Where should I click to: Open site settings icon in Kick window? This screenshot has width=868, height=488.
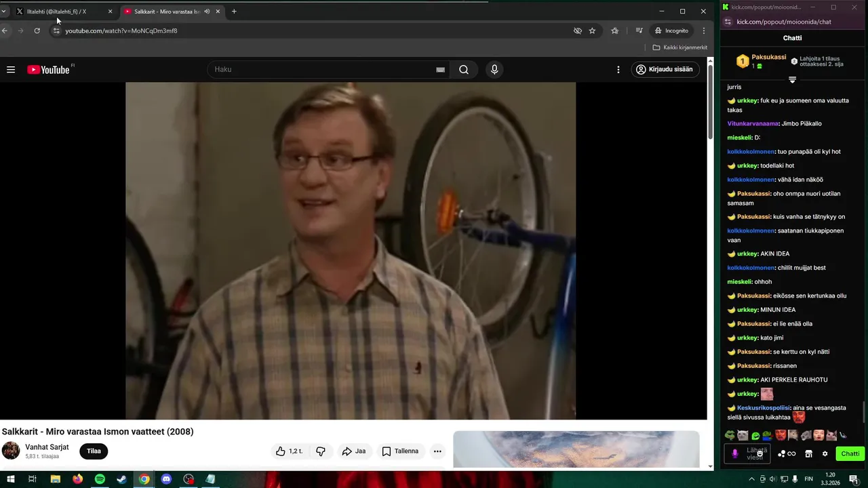[728, 22]
